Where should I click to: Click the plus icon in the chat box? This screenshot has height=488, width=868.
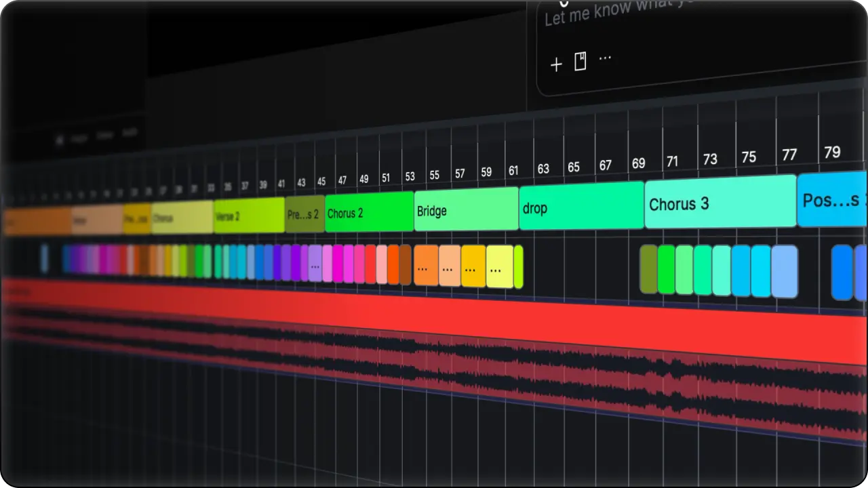coord(556,64)
